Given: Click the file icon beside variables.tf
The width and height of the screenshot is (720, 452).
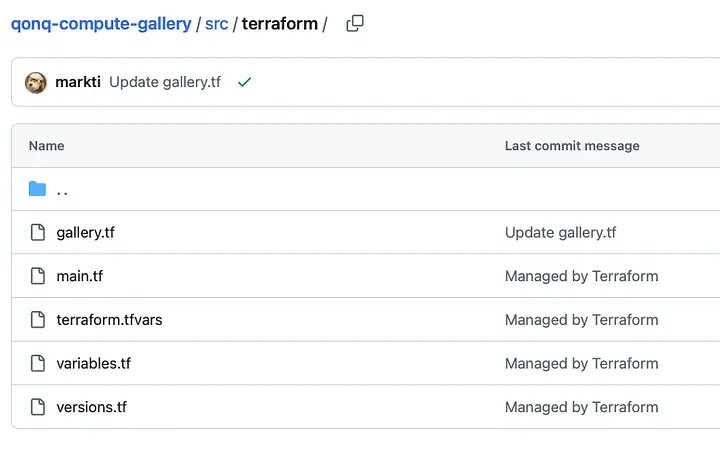Looking at the screenshot, I should pyautogui.click(x=38, y=363).
